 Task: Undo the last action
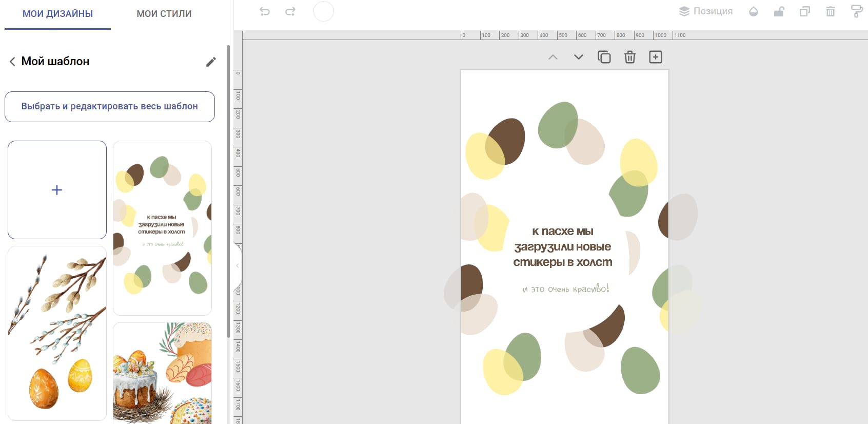click(x=265, y=11)
